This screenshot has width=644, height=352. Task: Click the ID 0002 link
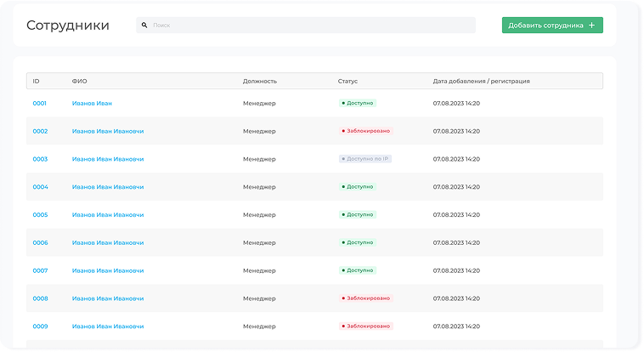(x=40, y=131)
